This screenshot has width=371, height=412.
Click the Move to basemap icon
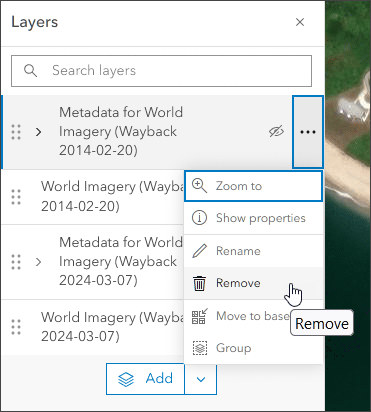(x=199, y=316)
